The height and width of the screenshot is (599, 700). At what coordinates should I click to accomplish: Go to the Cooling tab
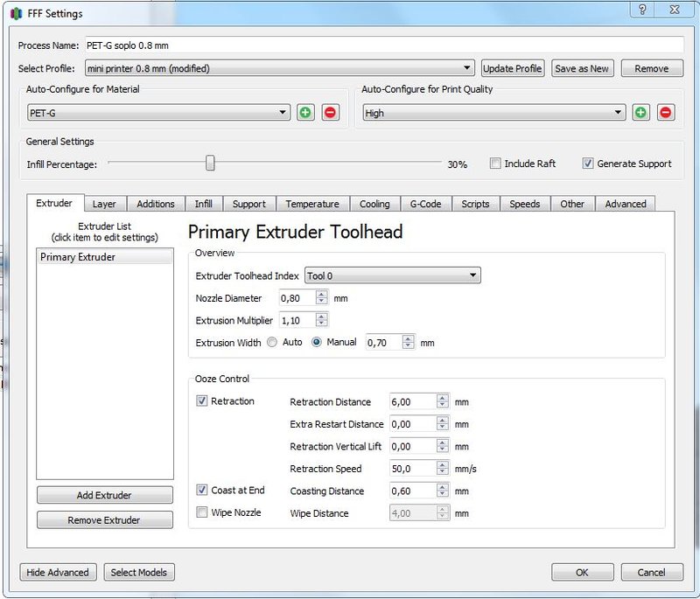(374, 204)
